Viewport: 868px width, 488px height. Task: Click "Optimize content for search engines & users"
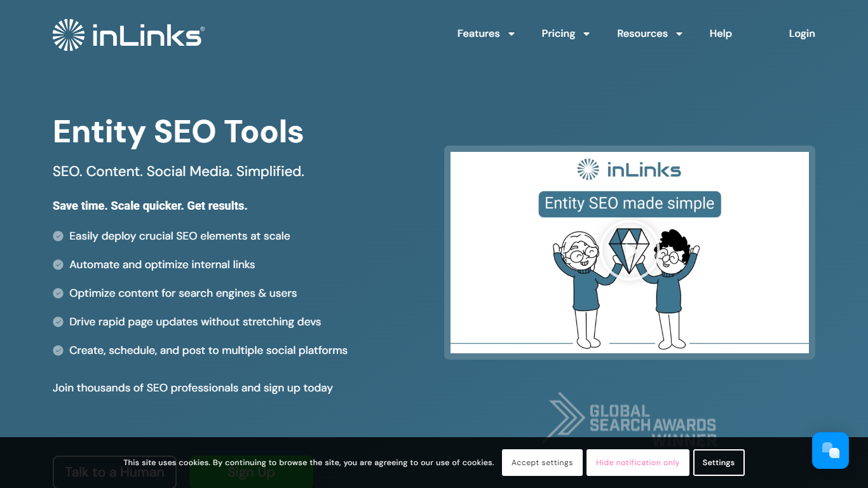pos(183,293)
